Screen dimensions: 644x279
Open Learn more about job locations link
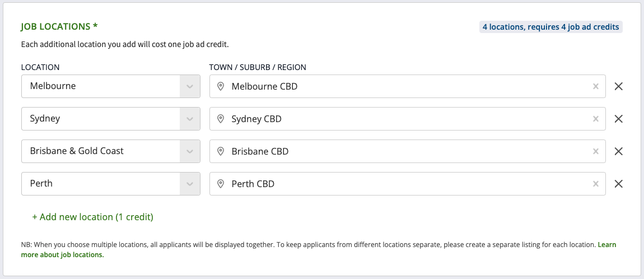click(x=62, y=255)
